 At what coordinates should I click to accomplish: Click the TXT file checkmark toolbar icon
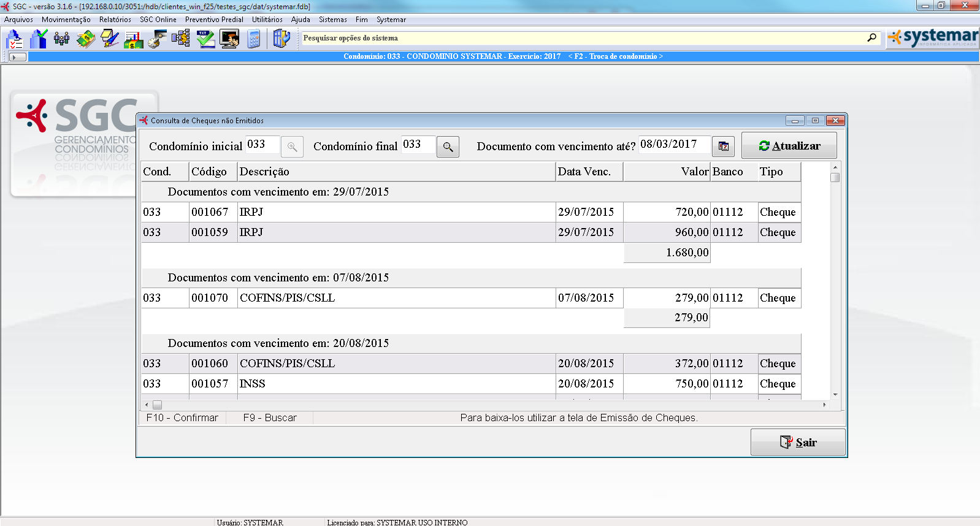tap(205, 39)
